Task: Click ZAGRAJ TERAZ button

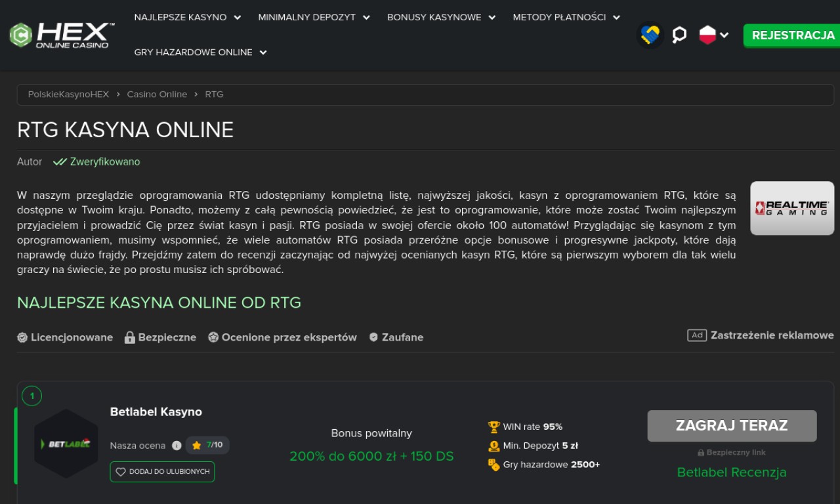Action: (x=732, y=426)
